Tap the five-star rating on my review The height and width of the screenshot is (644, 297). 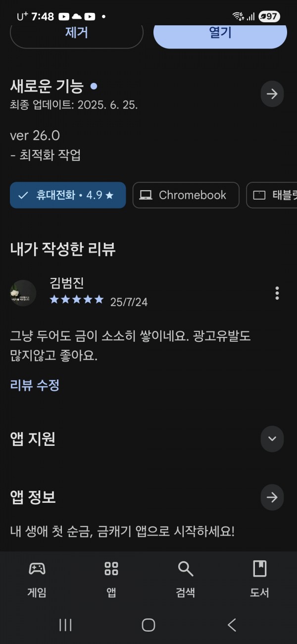(x=77, y=299)
